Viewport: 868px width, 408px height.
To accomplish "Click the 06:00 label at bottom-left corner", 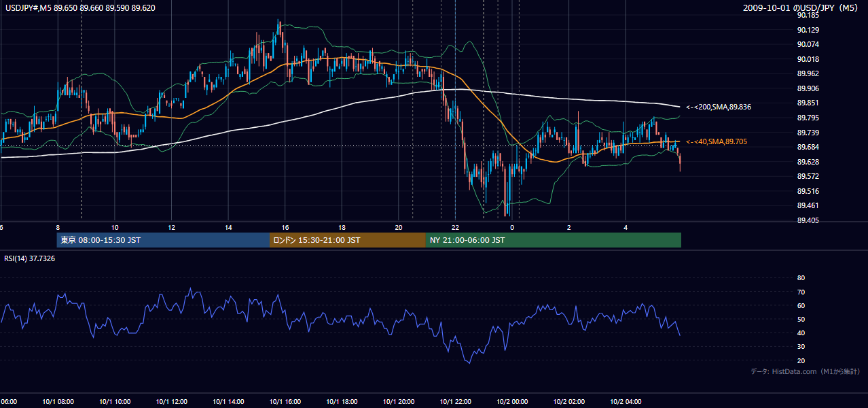I will [x=8, y=402].
